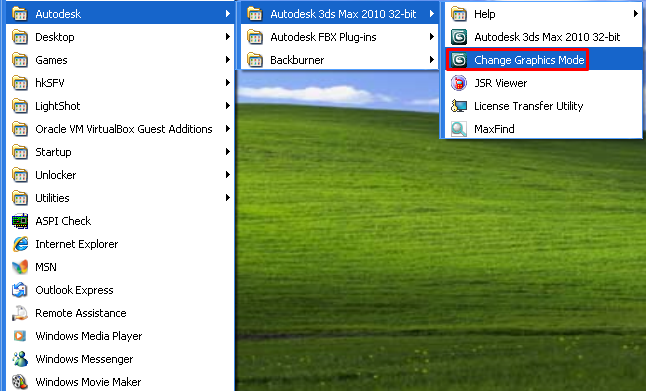Click the JSR Viewer icon

point(459,83)
